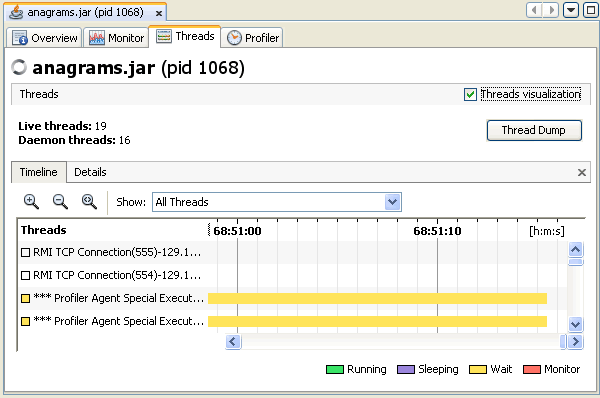600x398 pixels.
Task: Click the Threads column header
Action: pyautogui.click(x=44, y=230)
